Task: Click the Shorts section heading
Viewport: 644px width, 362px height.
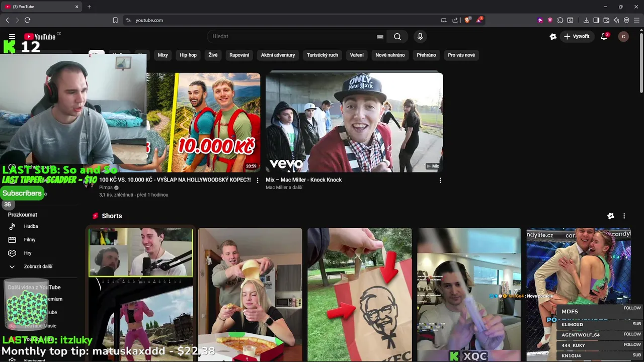Action: coord(112,216)
